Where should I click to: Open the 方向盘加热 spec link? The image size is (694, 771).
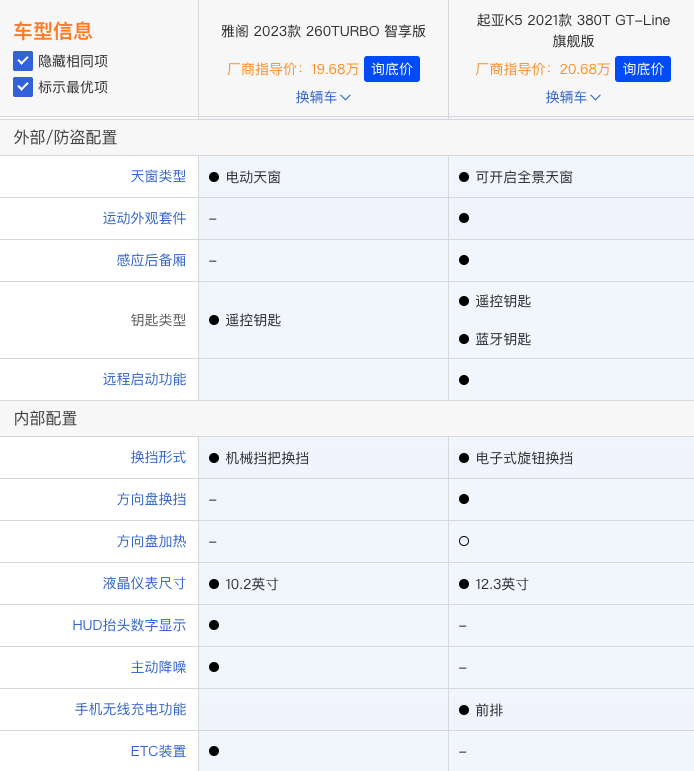pos(151,541)
